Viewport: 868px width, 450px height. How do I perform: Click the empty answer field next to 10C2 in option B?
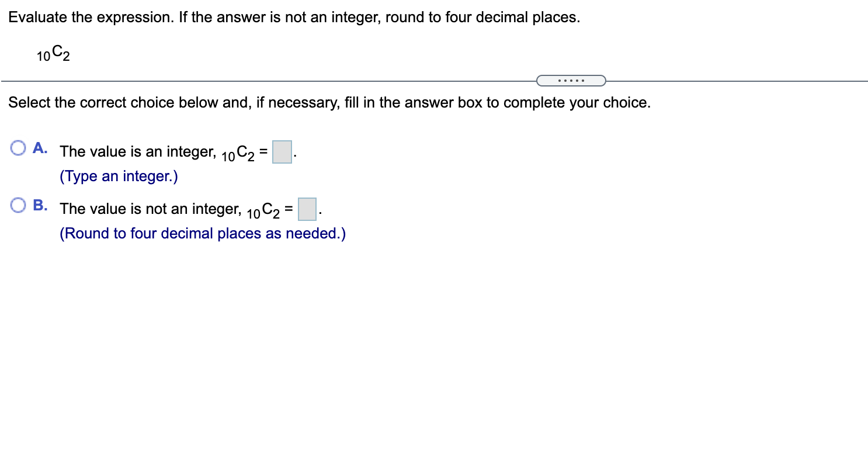[307, 209]
